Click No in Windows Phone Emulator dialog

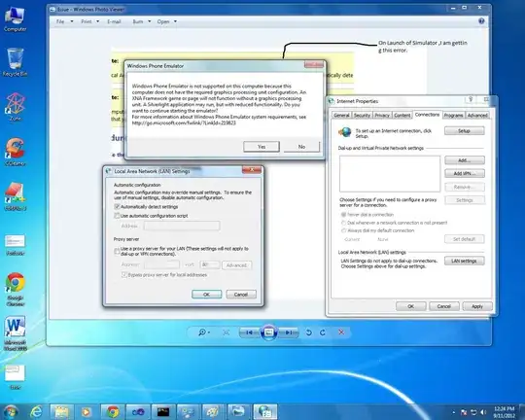(301, 147)
